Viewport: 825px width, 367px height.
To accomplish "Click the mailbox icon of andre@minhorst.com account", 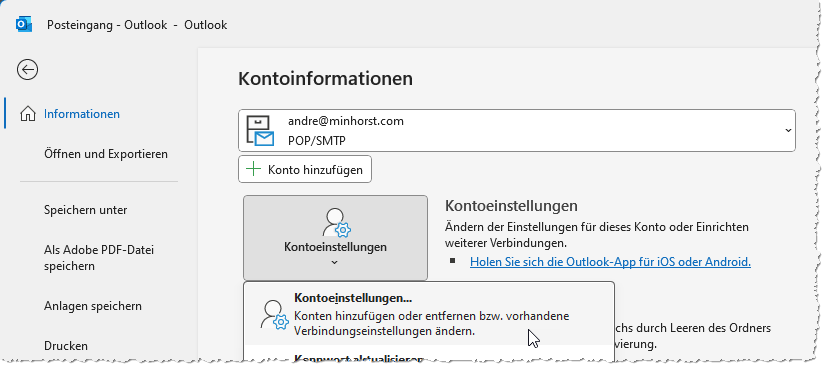I will [x=261, y=130].
